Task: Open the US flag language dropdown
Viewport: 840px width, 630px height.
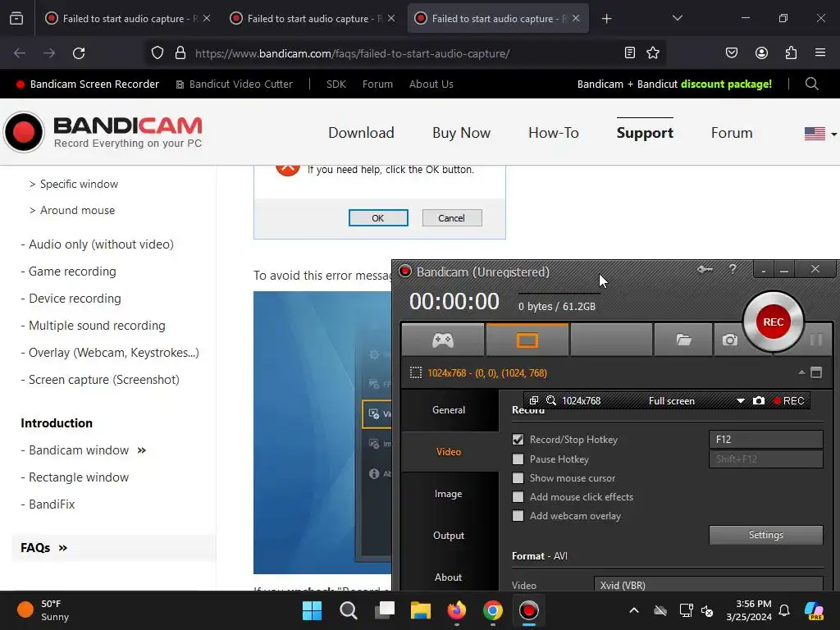Action: coord(820,134)
